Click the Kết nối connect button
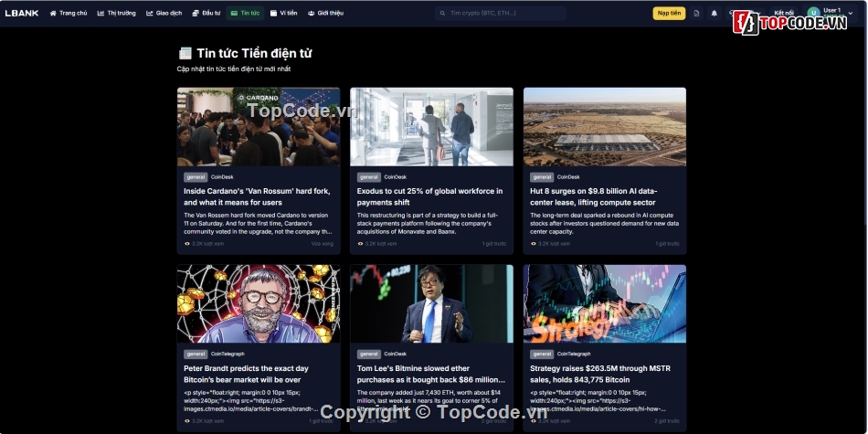This screenshot has height=434, width=868. [x=784, y=13]
